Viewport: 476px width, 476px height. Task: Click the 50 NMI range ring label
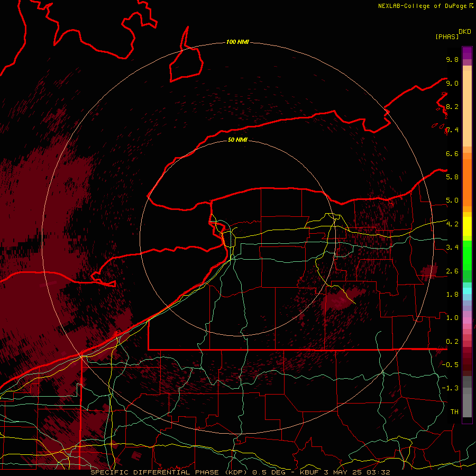[x=237, y=140]
